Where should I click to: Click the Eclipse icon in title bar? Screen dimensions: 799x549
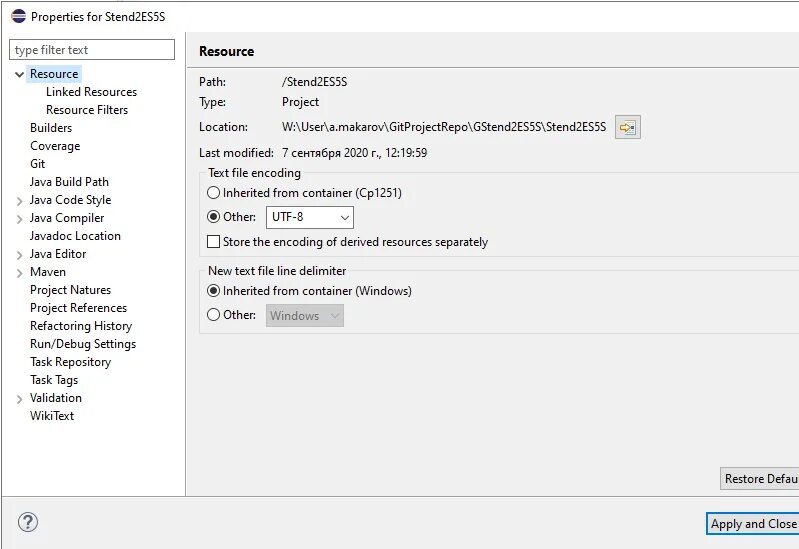[18, 16]
